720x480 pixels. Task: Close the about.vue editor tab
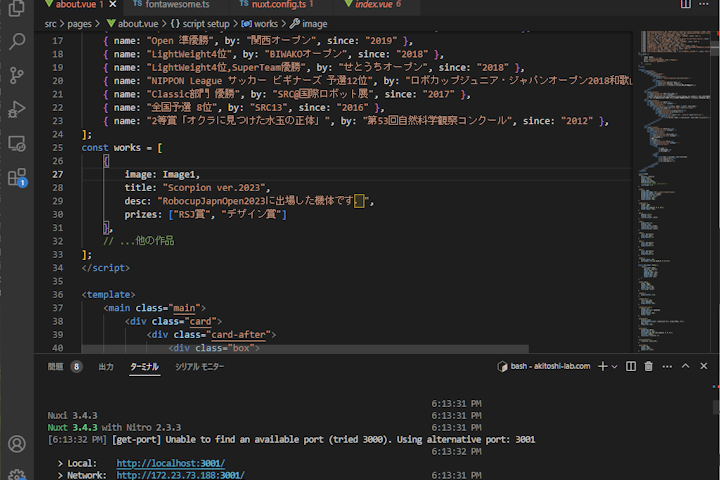tap(112, 4)
